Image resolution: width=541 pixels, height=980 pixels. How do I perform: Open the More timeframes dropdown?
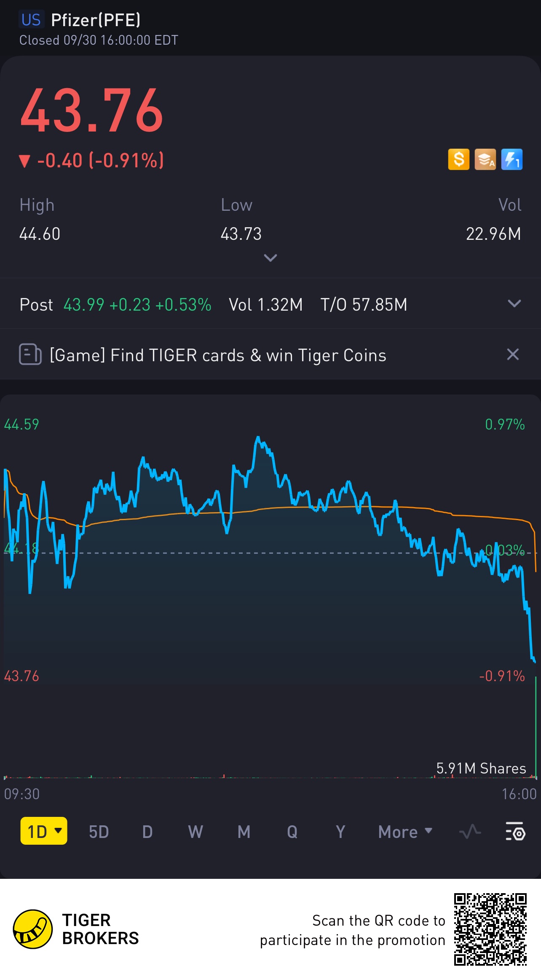point(405,832)
